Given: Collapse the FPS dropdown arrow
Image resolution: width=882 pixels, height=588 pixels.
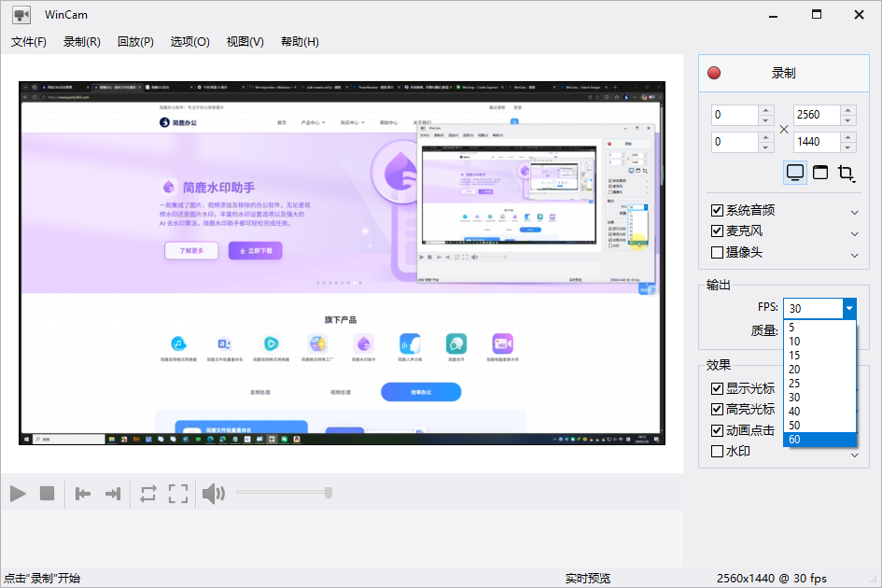Looking at the screenshot, I should 849,308.
